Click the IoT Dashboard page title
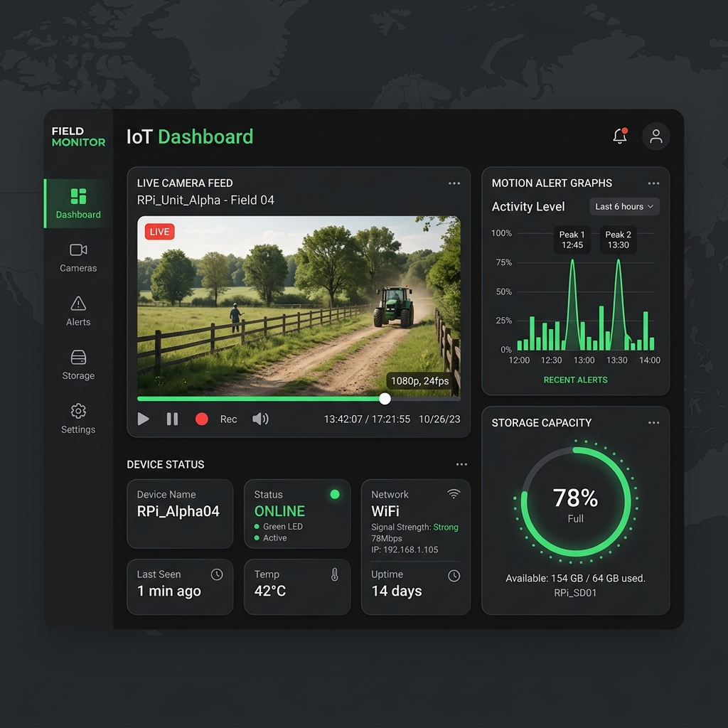 pyautogui.click(x=190, y=136)
